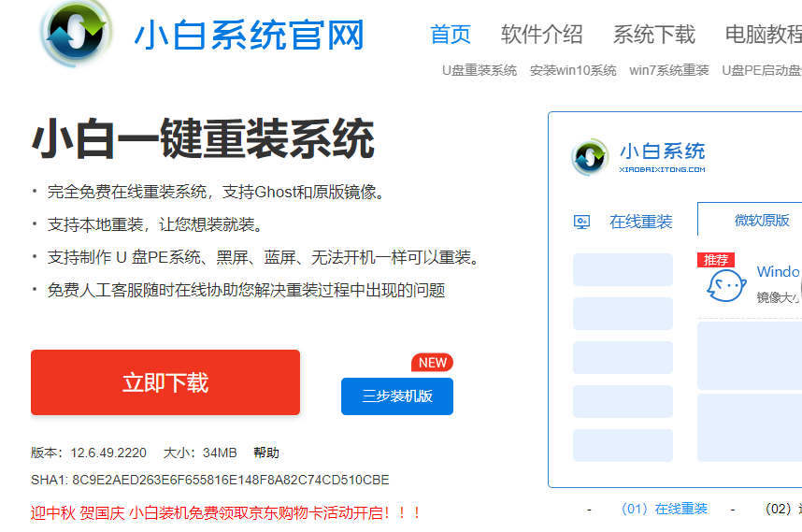Click the 小白系统官网 logo icon
This screenshot has height=532, width=802.
coord(77,34)
